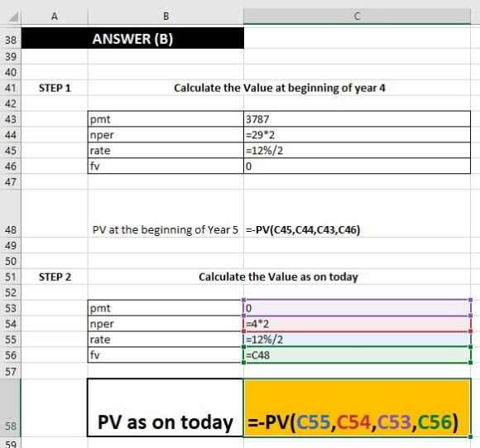This screenshot has width=480, height=448.
Task: Select the 'PV as on today' label cell
Action: pyautogui.click(x=166, y=408)
